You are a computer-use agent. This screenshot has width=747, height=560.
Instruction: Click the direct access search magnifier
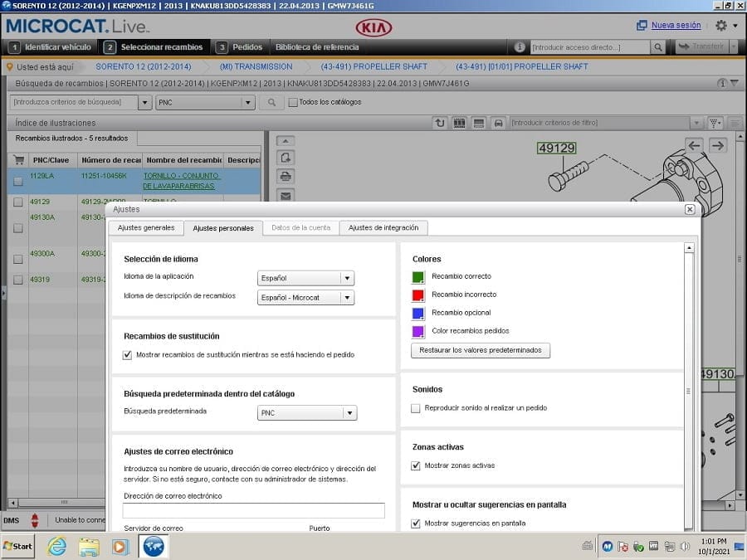658,47
